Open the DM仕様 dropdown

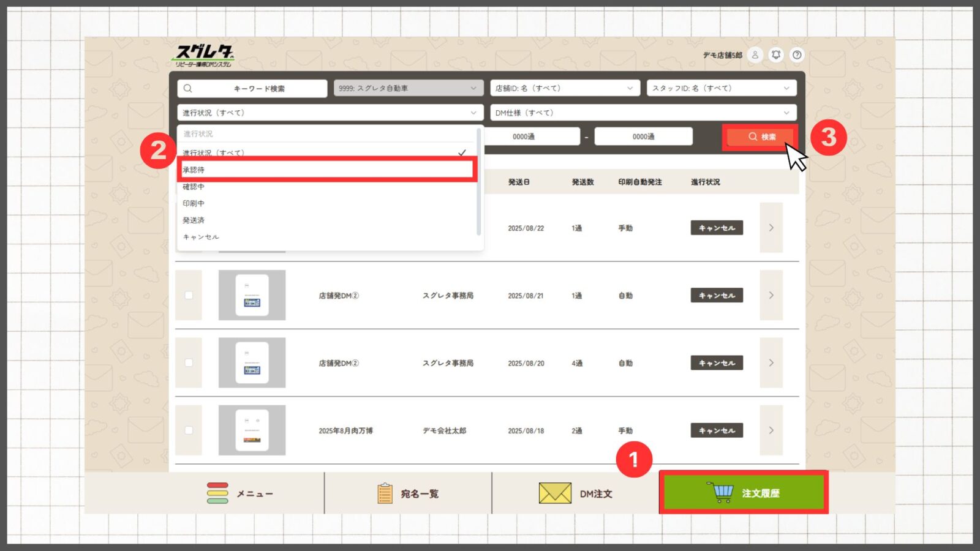click(643, 113)
